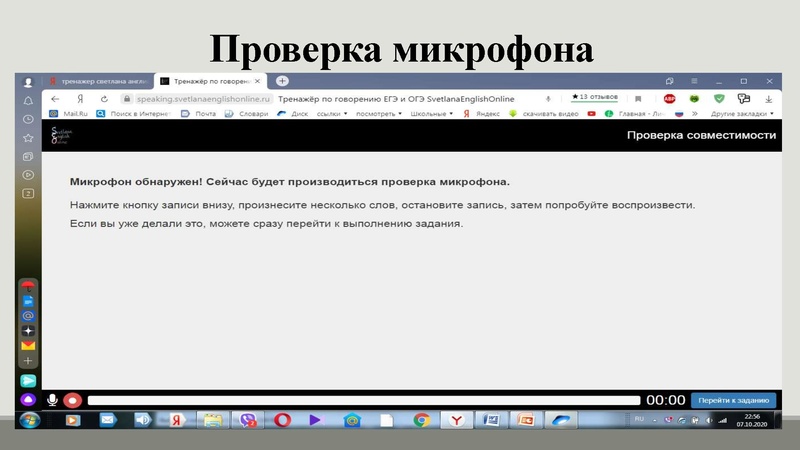Image resolution: width=800 pixels, height=450 pixels.
Task: Open the 'Яндекс' bookmark
Action: click(482, 114)
